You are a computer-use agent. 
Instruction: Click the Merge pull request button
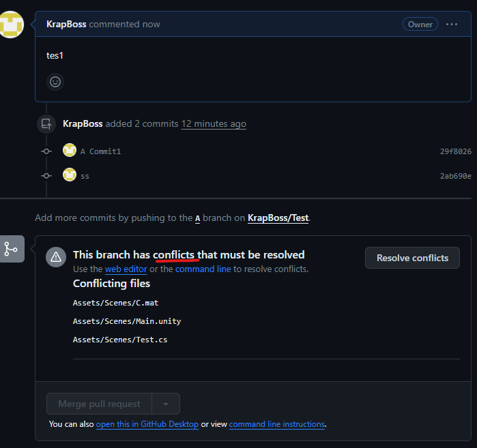99,404
